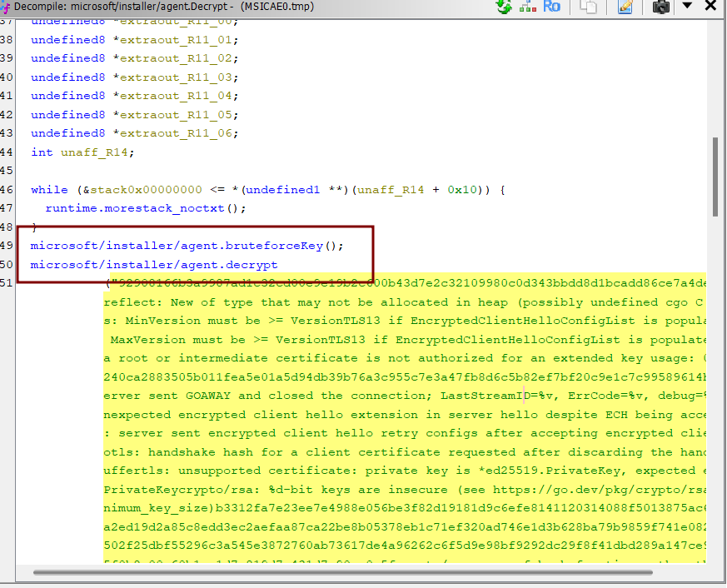Click hex string starting 502f25dbf55296c3
727x588 pixels.
click(405, 546)
